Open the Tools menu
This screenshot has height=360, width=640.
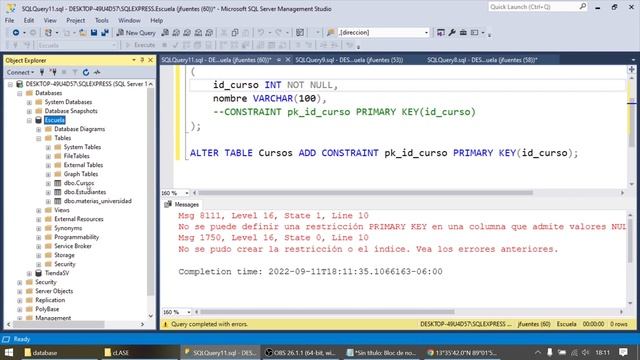click(x=102, y=20)
